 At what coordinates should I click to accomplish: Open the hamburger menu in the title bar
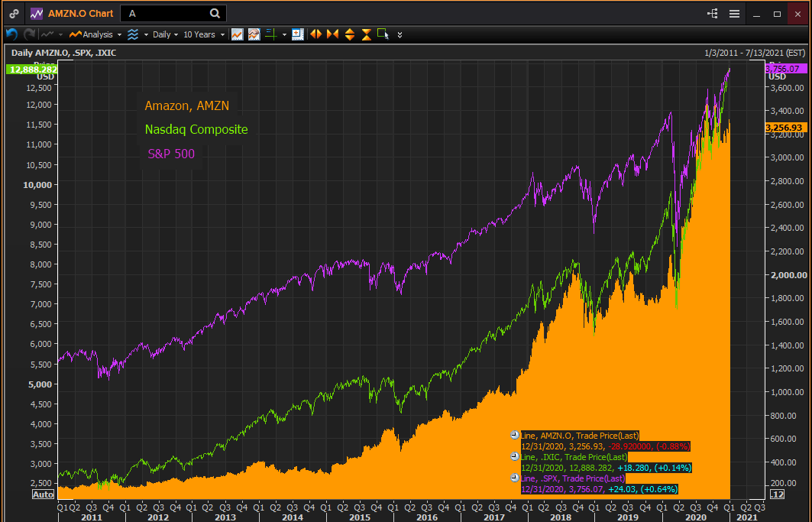734,14
